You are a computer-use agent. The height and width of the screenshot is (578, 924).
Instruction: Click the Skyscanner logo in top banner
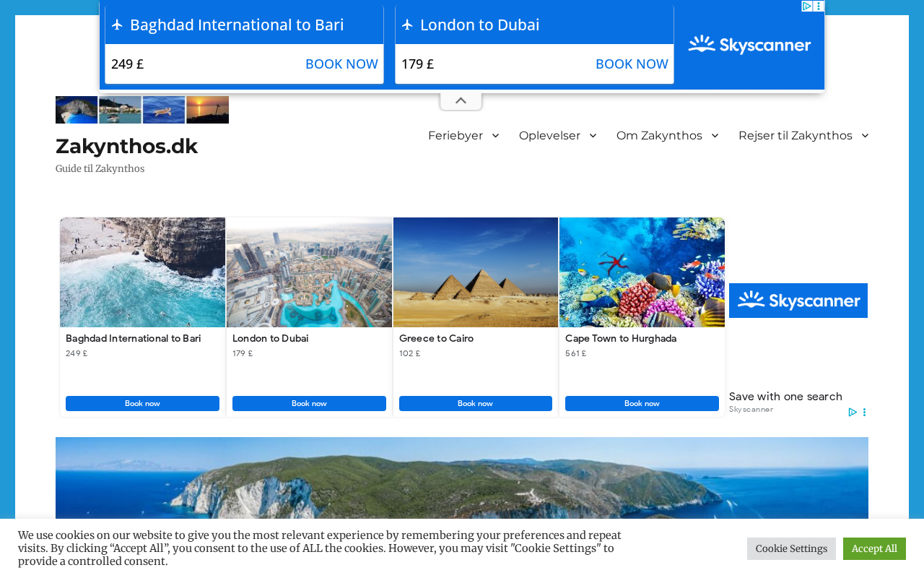749,46
